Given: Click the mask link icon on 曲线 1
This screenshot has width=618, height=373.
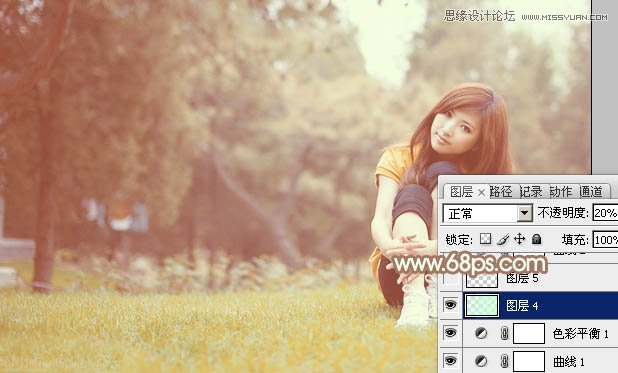Looking at the screenshot, I should 504,361.
